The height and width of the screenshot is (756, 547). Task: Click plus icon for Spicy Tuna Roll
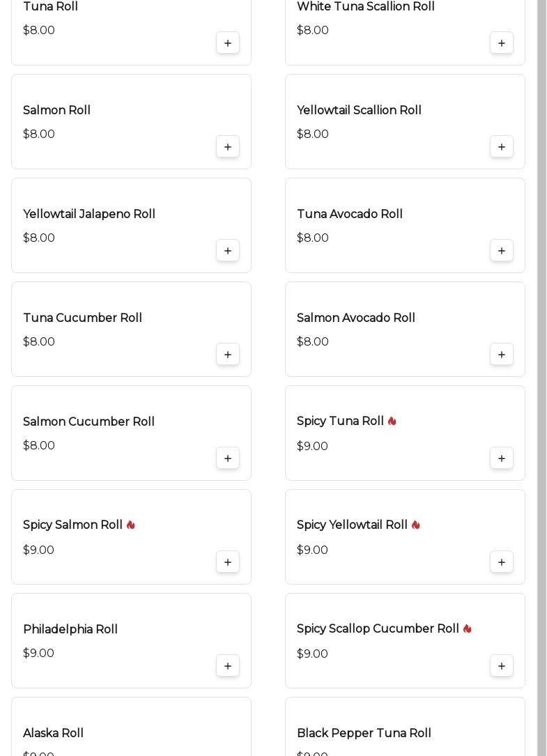pyautogui.click(x=502, y=458)
